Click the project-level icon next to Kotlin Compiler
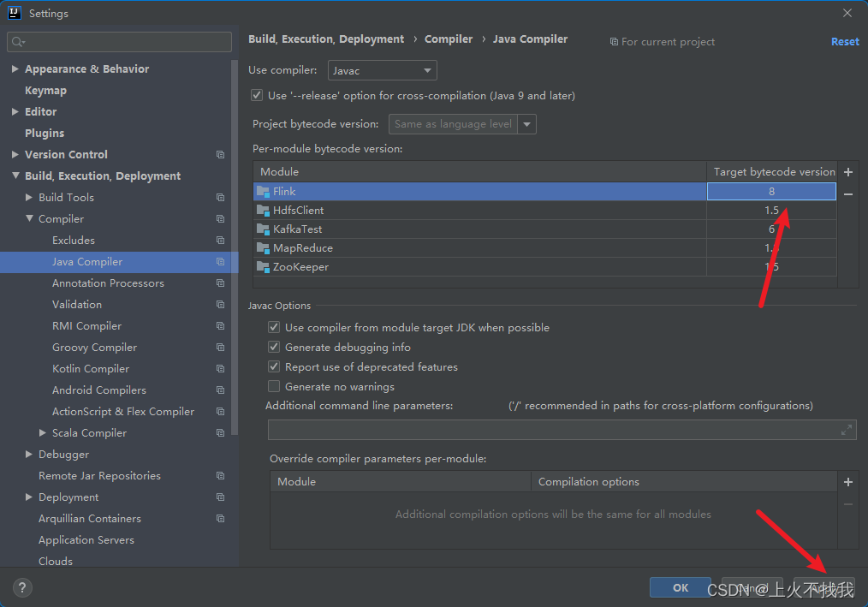 [x=220, y=369]
